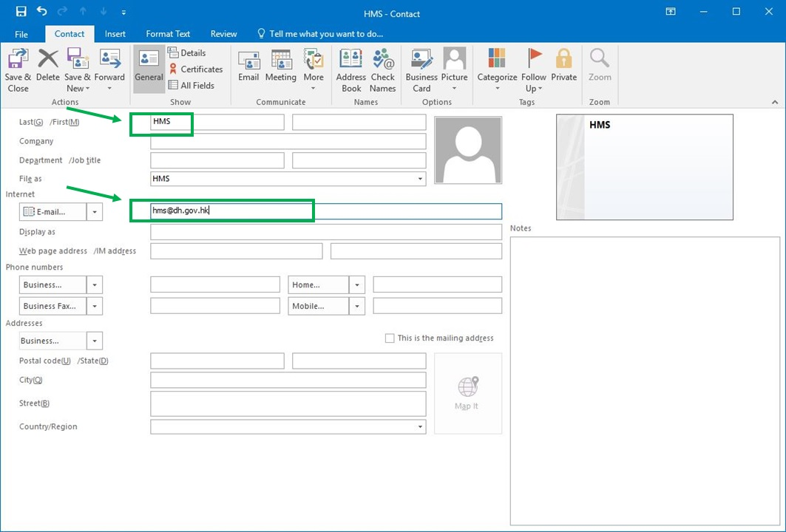
Task: Click inside the Notes area
Action: [643, 369]
